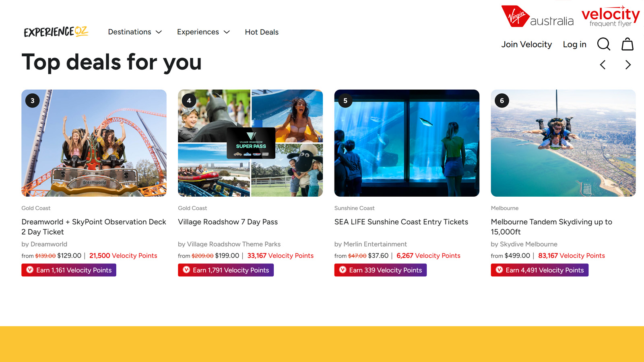Open the Melbourne skydiving image
This screenshot has width=644, height=362.
click(x=563, y=143)
